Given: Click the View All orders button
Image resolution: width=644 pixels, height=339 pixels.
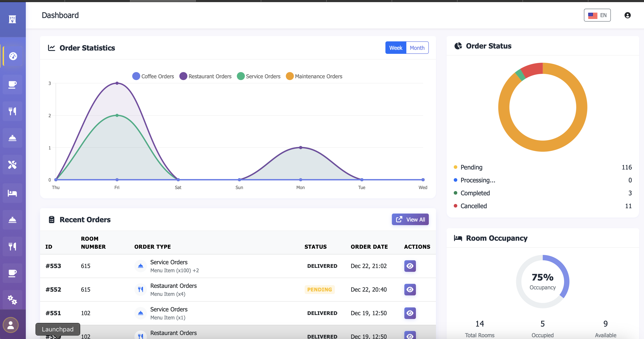Looking at the screenshot, I should pos(410,219).
